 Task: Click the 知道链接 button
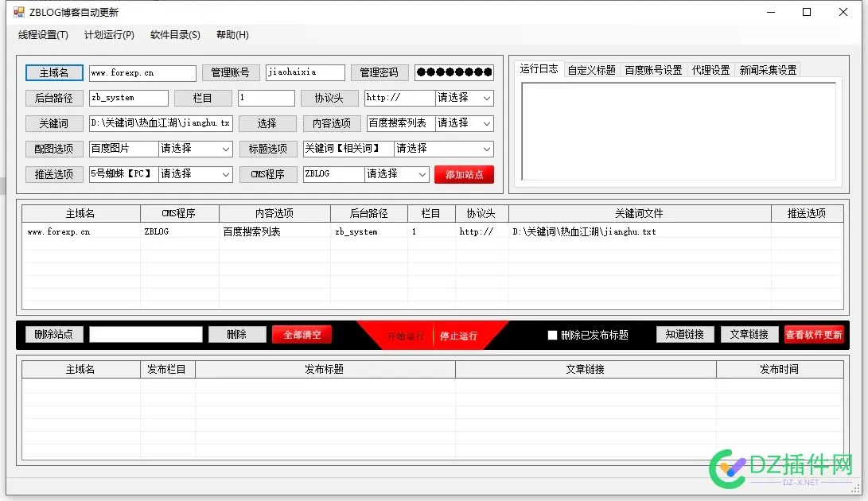click(x=685, y=334)
